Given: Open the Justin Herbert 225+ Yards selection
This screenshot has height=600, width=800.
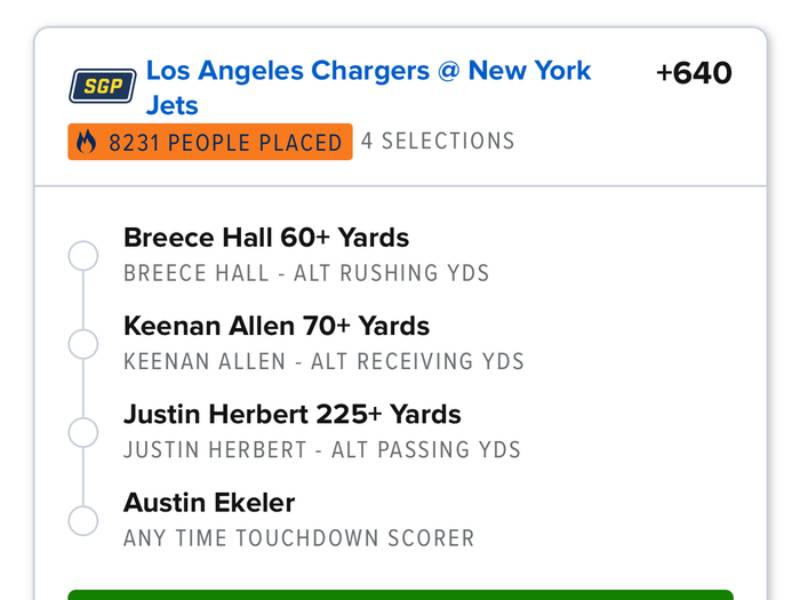Looking at the screenshot, I should 292,414.
